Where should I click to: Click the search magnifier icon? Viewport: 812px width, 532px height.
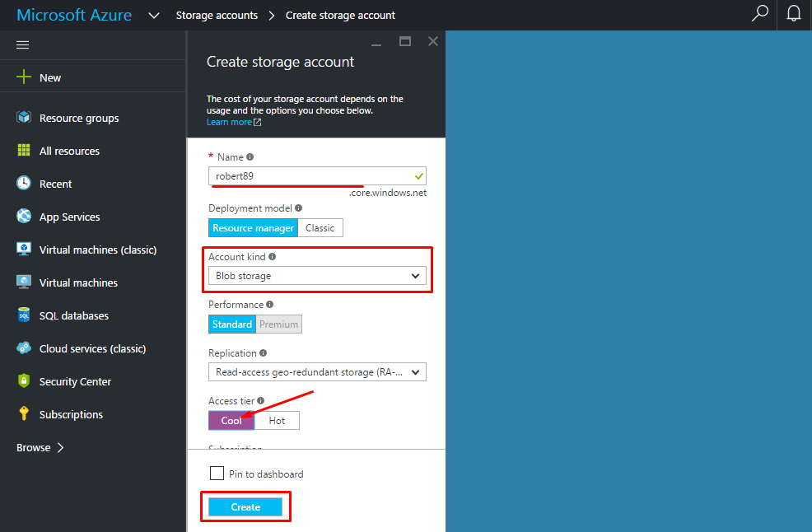760,14
